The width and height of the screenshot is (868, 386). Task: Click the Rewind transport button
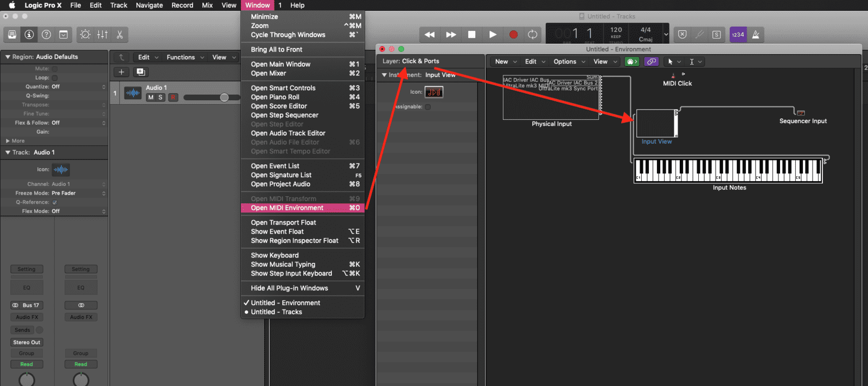(x=430, y=35)
